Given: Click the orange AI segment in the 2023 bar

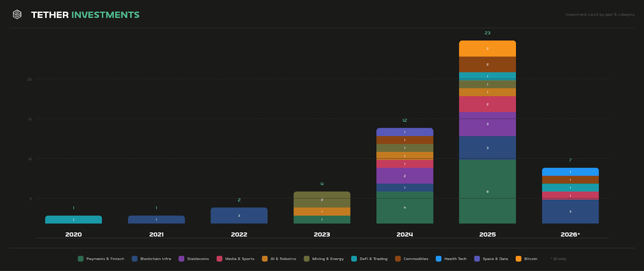Looking at the screenshot, I should click(322, 211).
